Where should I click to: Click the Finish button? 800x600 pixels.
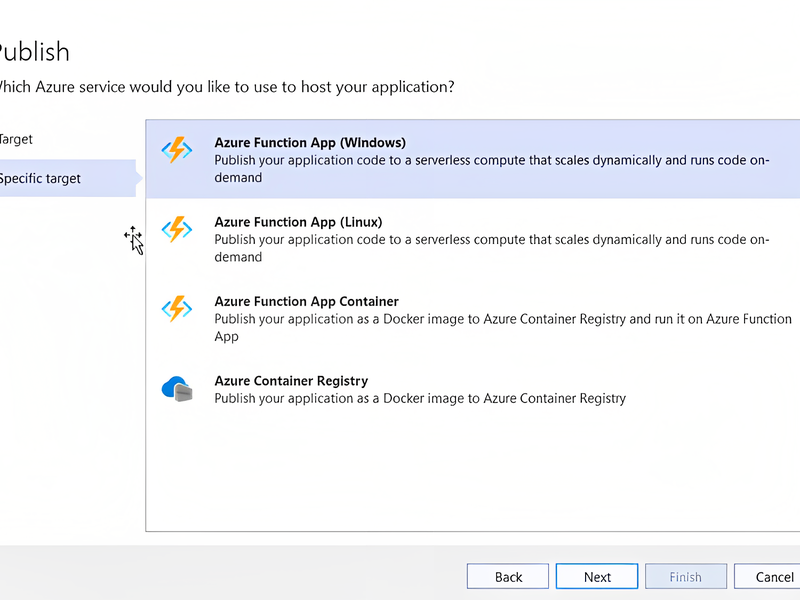[x=686, y=577]
